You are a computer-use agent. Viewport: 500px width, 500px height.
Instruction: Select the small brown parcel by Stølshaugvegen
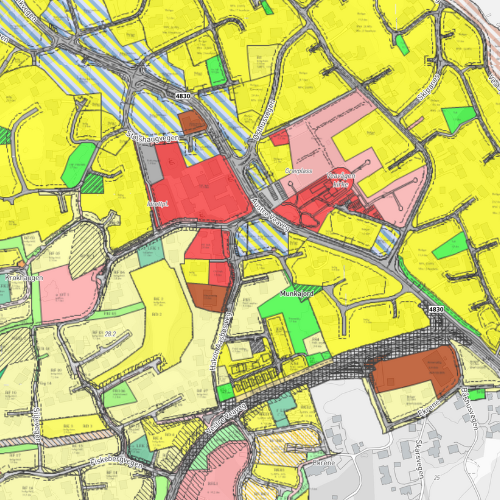193,123
